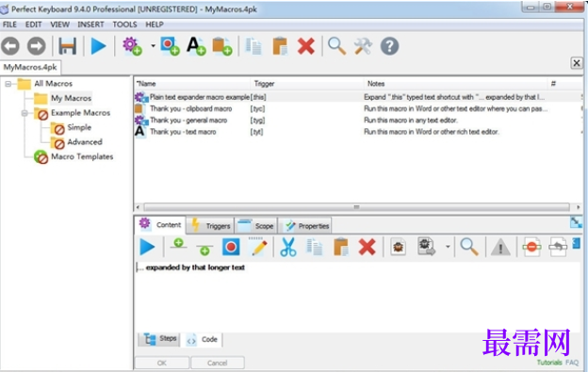Screen dimensions: 588x372
Task: Collapse the All Macros tree node
Action: pos(8,84)
